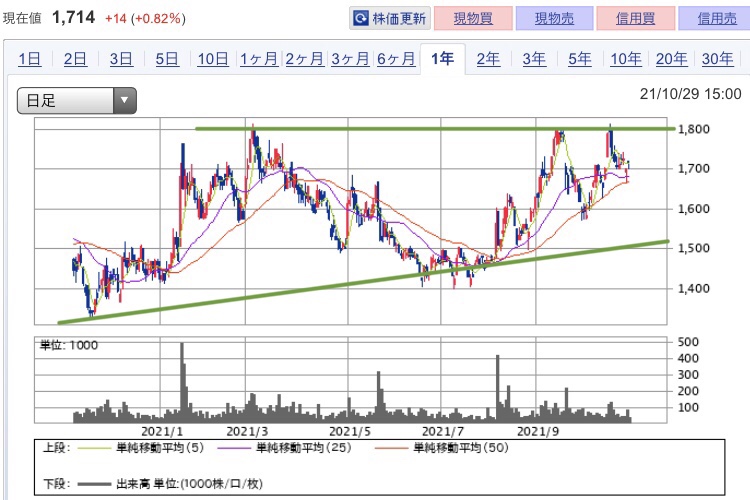The width and height of the screenshot is (750, 500).
Task: Click the current price 1,714
Action: (73, 18)
